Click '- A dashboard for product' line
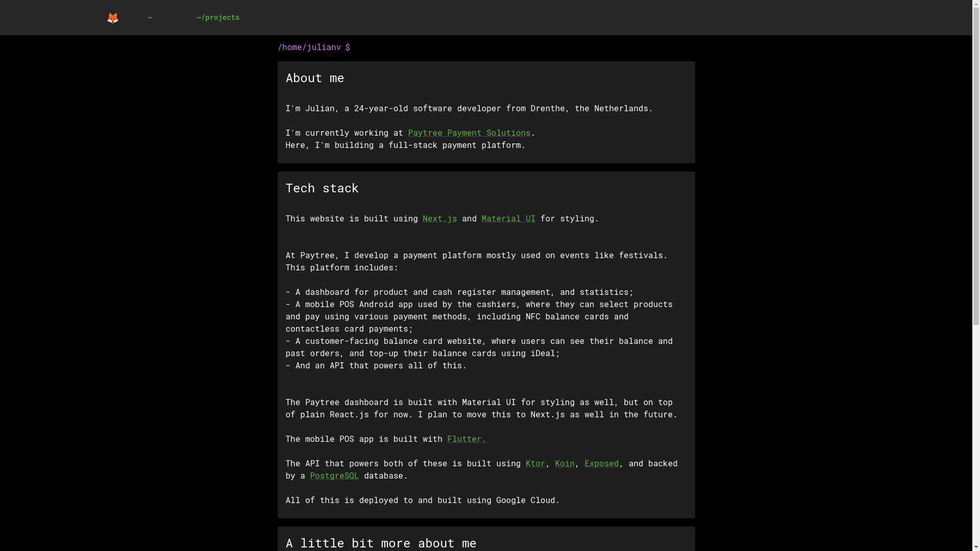The image size is (980, 551). point(459,292)
